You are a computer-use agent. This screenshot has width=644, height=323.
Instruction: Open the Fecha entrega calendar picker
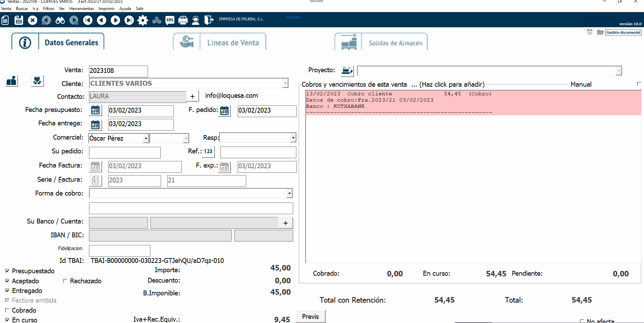[x=96, y=125]
